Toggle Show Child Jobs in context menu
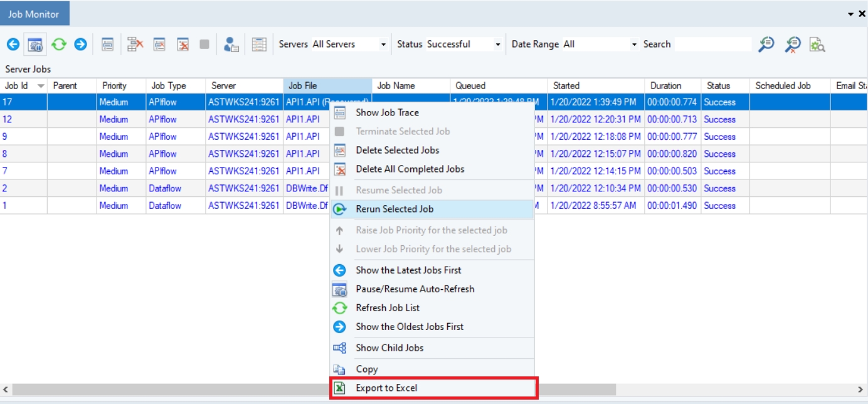Image resolution: width=868 pixels, height=404 pixels. click(x=389, y=348)
